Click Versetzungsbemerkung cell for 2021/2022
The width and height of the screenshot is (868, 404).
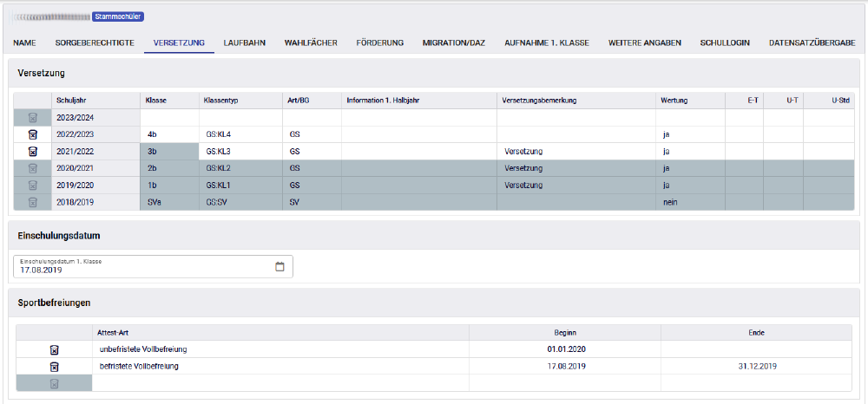click(575, 151)
